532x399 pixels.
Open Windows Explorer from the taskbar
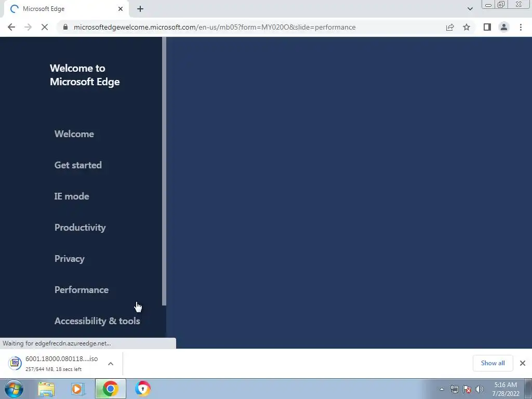click(x=46, y=389)
